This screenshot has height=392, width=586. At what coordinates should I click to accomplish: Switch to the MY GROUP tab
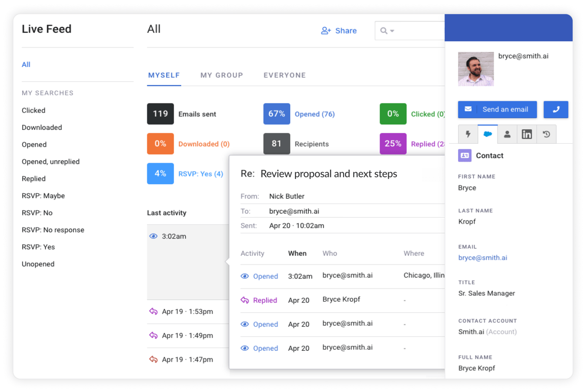pos(222,75)
